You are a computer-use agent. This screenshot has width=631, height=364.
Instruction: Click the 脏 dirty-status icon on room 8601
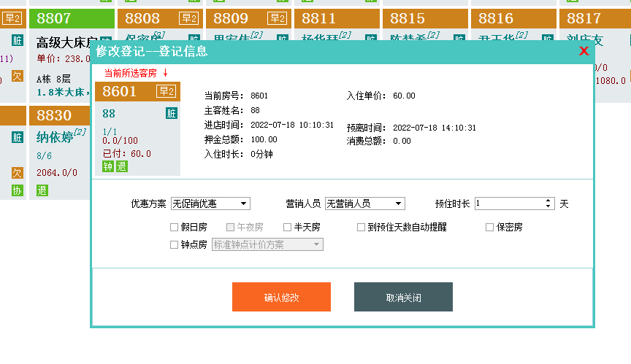172,113
